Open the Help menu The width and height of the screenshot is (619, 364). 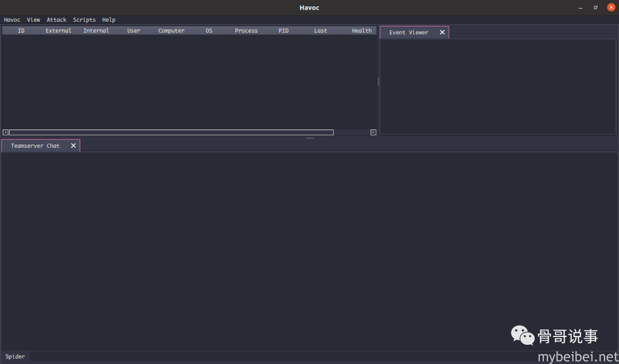108,19
